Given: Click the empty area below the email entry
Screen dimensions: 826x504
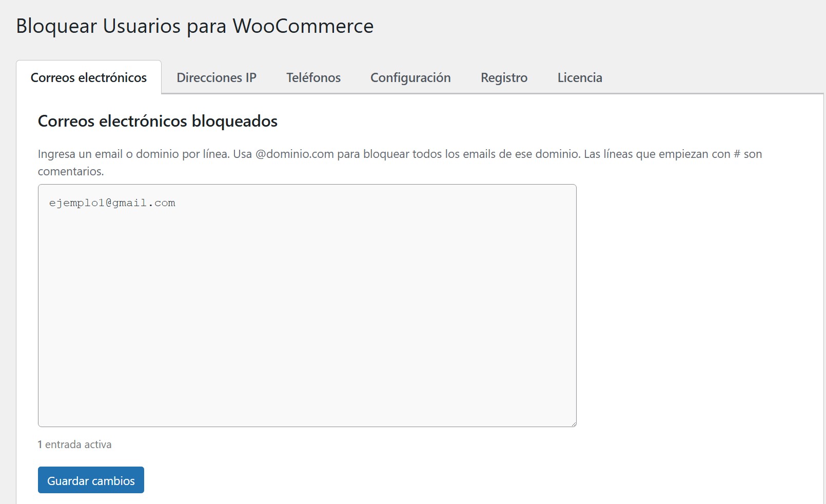Looking at the screenshot, I should click(307, 333).
